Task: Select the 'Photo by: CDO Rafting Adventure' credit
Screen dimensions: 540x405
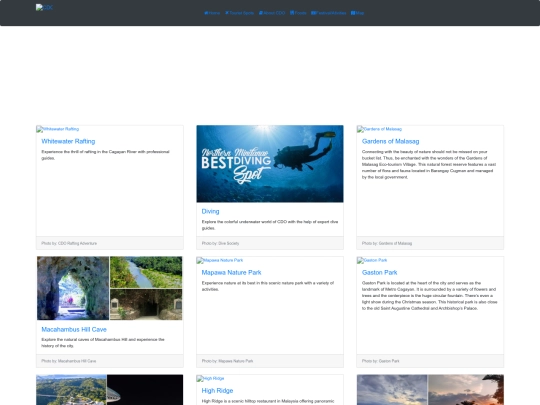Action: 69,243
